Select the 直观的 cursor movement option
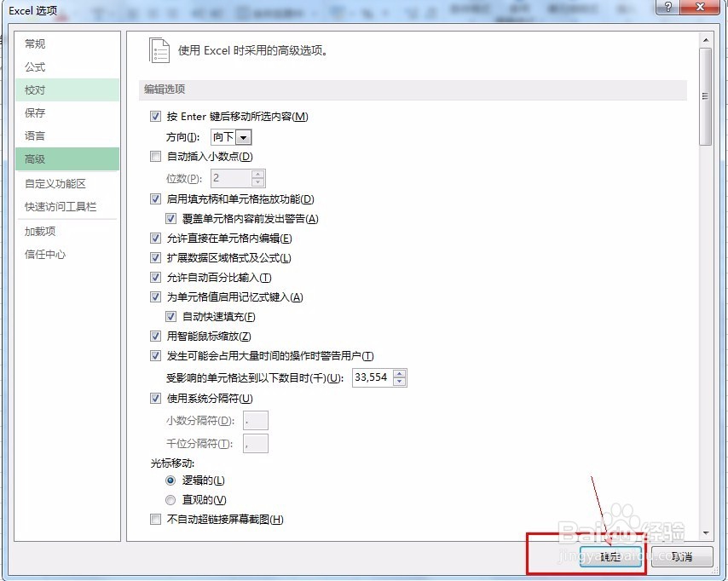The height and width of the screenshot is (581, 728). pyautogui.click(x=171, y=499)
